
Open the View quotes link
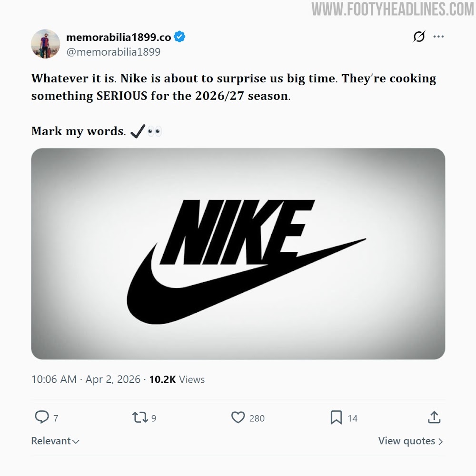point(407,441)
